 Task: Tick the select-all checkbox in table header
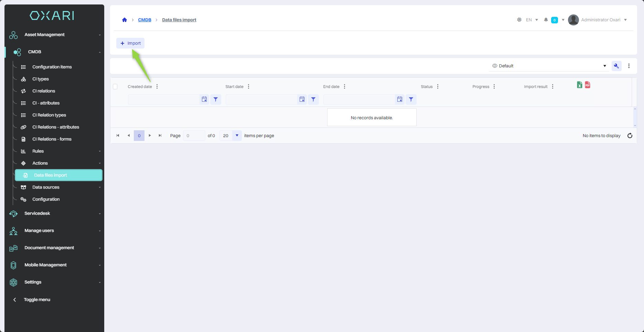[x=115, y=87]
